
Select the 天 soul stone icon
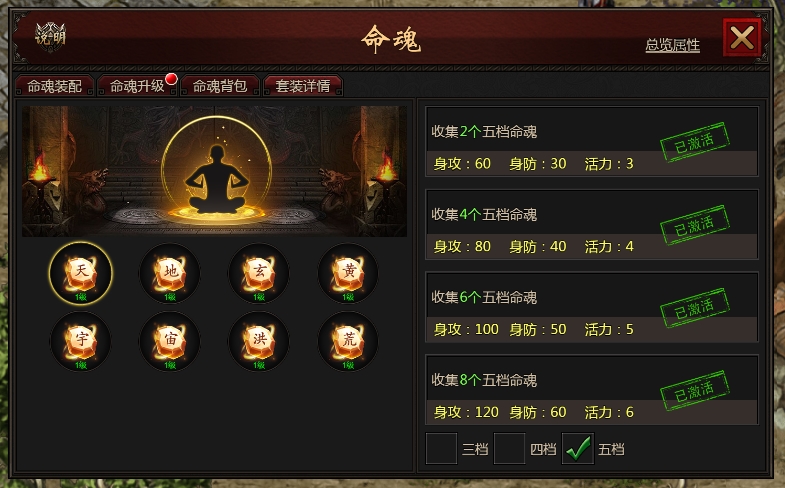click(x=81, y=273)
